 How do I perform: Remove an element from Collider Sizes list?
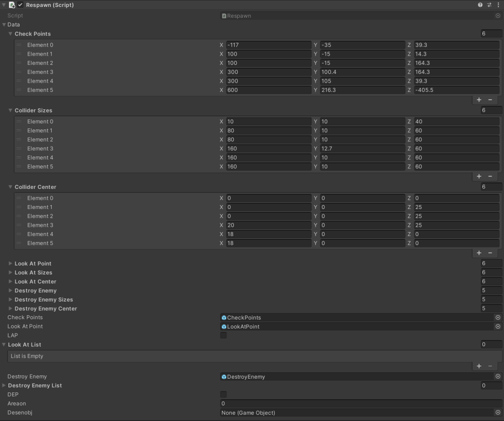click(490, 176)
